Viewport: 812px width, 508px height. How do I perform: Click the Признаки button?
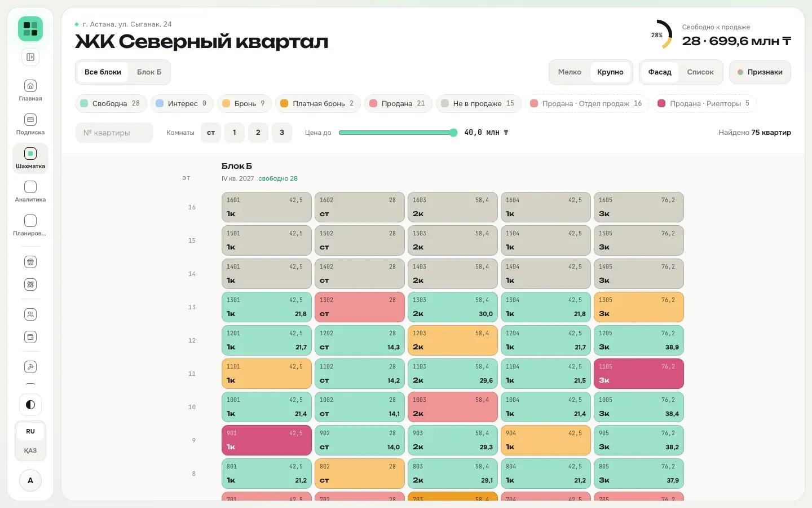click(760, 72)
